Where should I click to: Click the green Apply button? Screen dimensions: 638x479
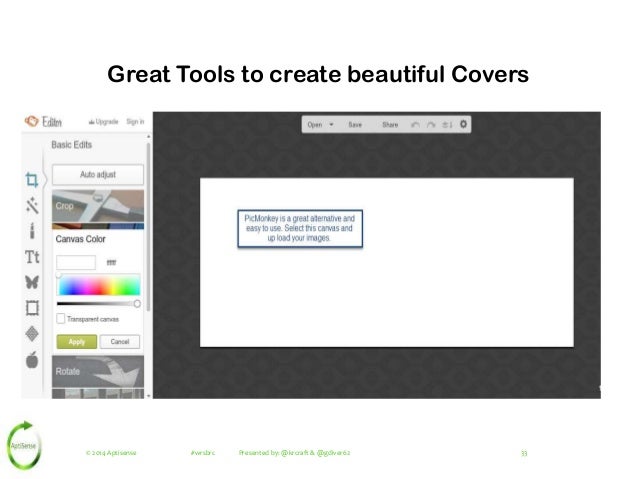[x=77, y=342]
